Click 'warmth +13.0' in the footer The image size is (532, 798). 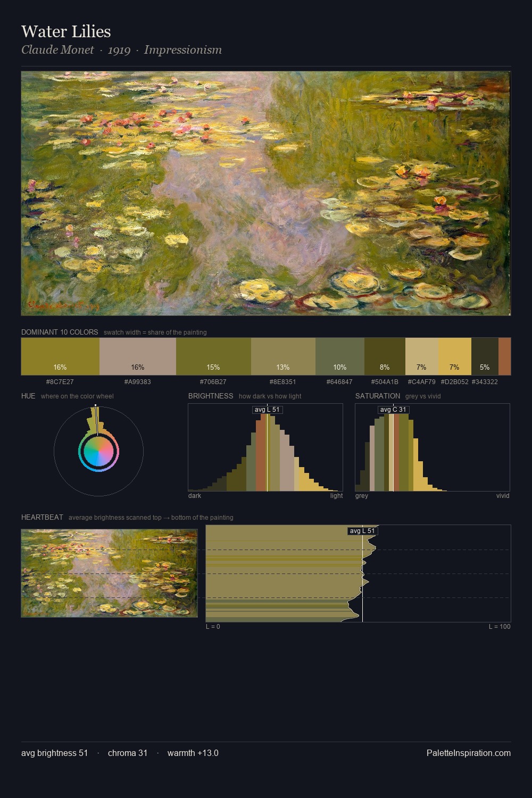click(x=193, y=753)
